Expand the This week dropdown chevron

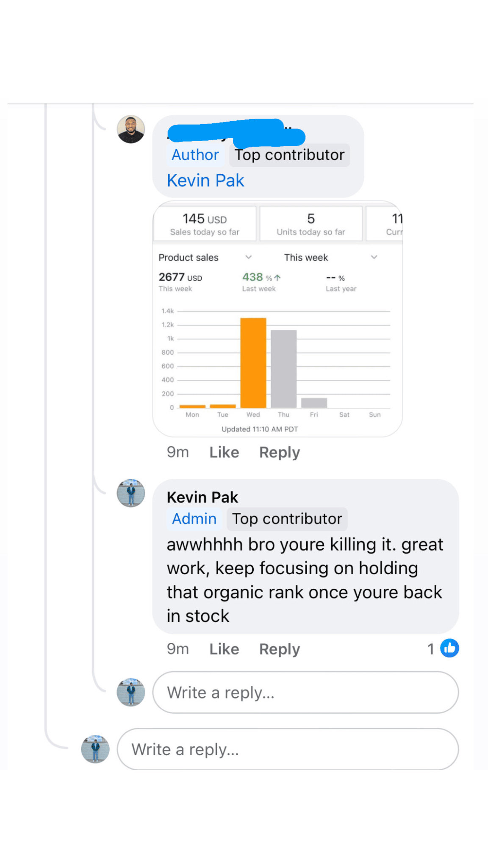374,257
